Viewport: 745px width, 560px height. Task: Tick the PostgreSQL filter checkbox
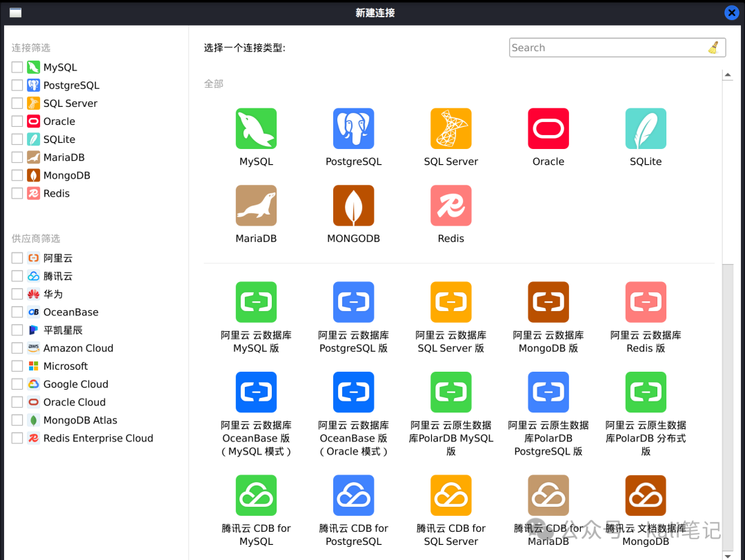17,86
